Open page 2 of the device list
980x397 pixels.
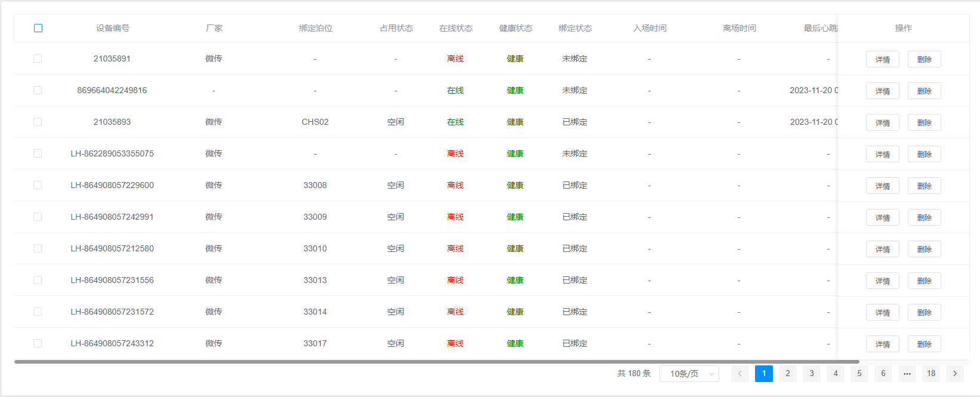point(787,374)
